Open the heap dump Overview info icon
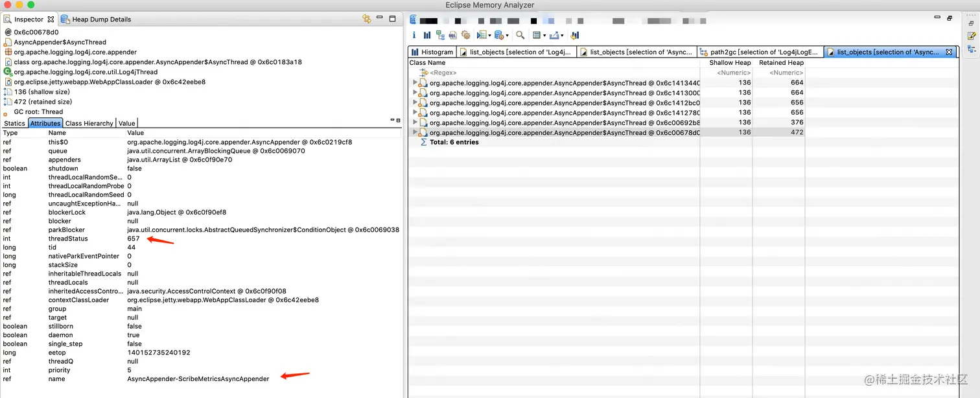The image size is (980, 398). (414, 35)
